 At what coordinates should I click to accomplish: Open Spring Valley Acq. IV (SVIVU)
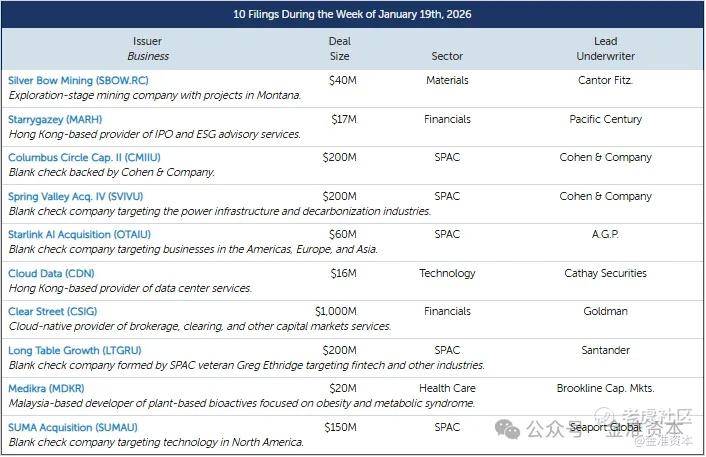coord(73,196)
